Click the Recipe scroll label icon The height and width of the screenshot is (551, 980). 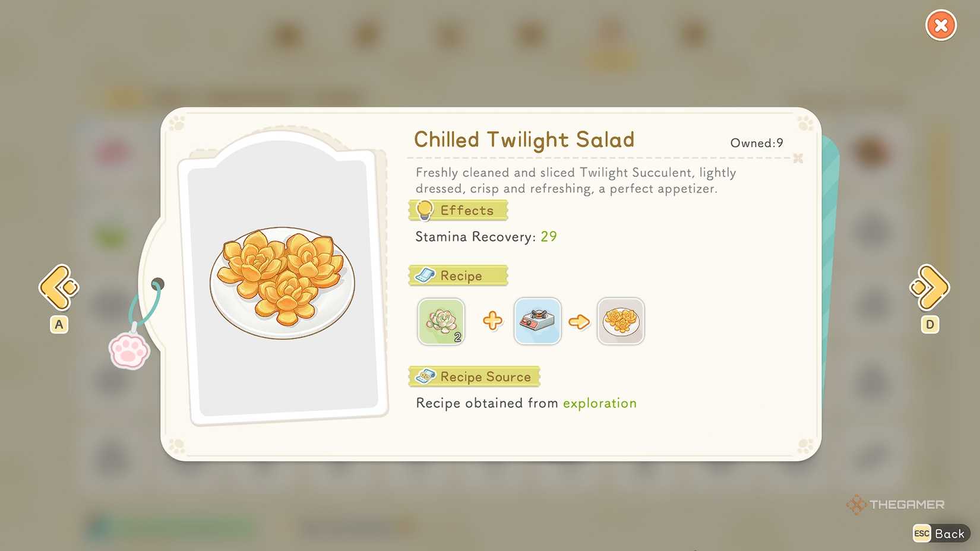[x=425, y=275]
